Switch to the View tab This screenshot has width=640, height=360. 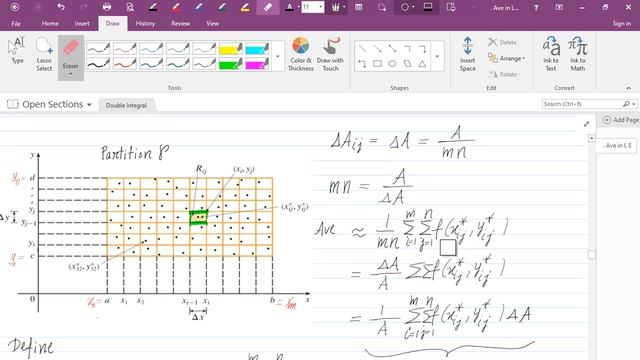tap(212, 24)
